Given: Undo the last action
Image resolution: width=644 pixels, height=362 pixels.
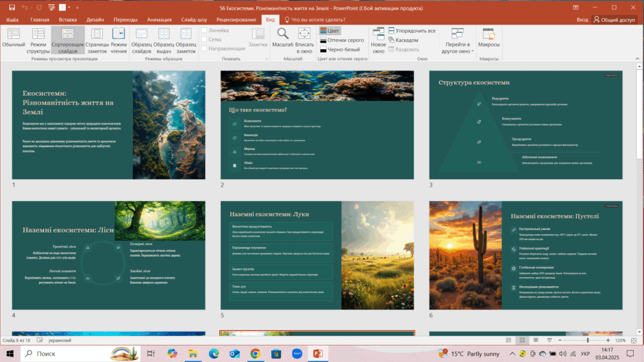Looking at the screenshot, I should click(x=24, y=8).
